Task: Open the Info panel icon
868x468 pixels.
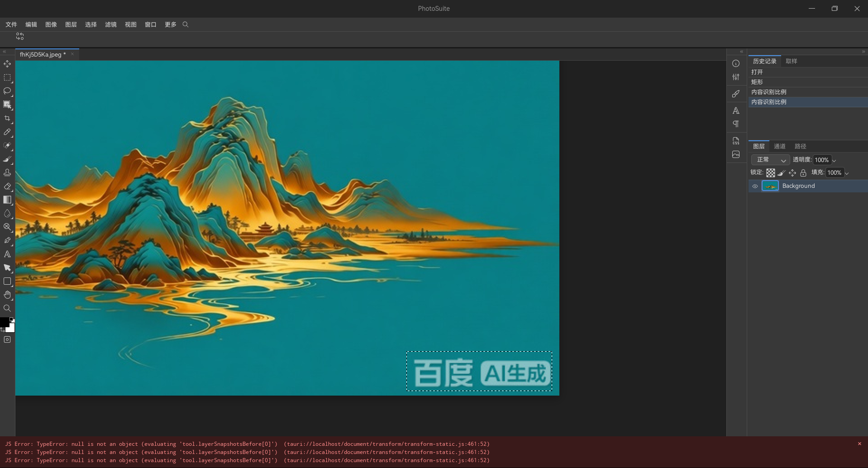Action: [736, 63]
